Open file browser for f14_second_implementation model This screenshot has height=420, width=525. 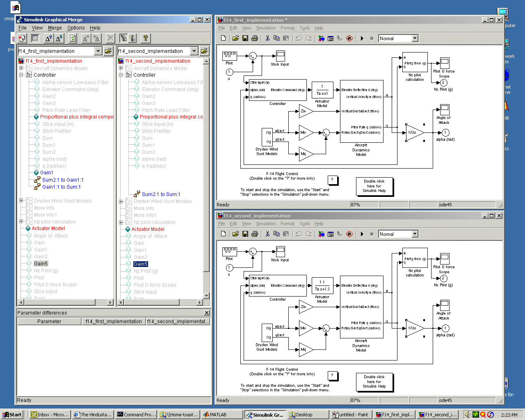[x=204, y=51]
